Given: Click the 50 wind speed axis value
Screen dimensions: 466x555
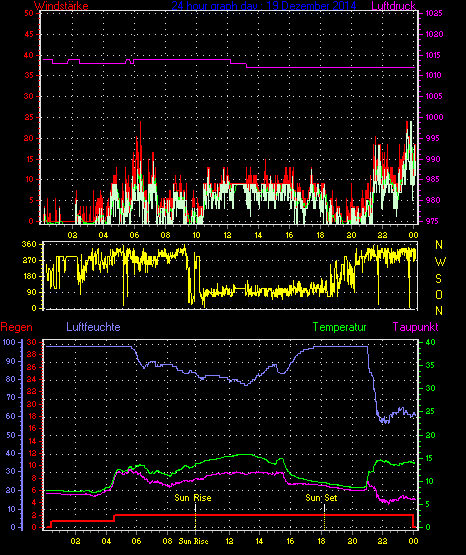Looking at the screenshot, I should coord(29,13).
